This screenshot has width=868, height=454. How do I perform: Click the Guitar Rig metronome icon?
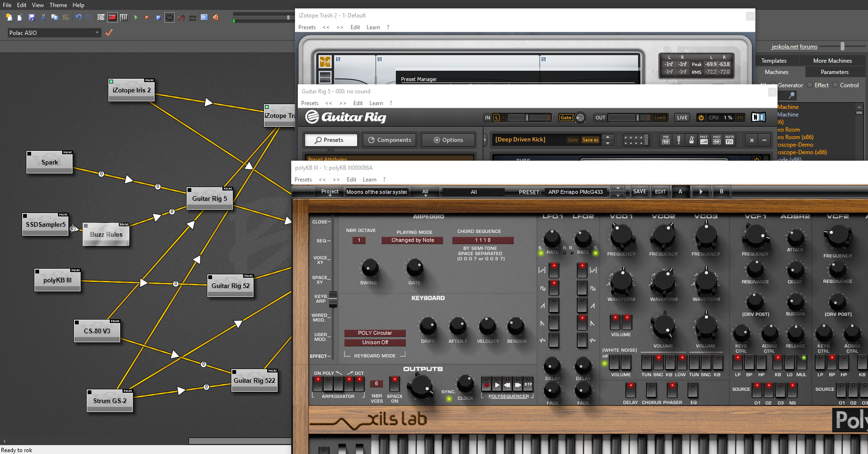pos(691,140)
